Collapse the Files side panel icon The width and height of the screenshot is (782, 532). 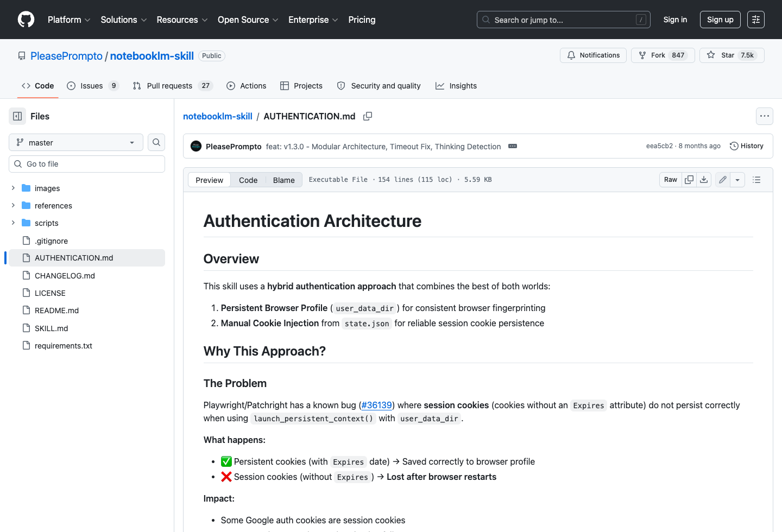coord(17,116)
